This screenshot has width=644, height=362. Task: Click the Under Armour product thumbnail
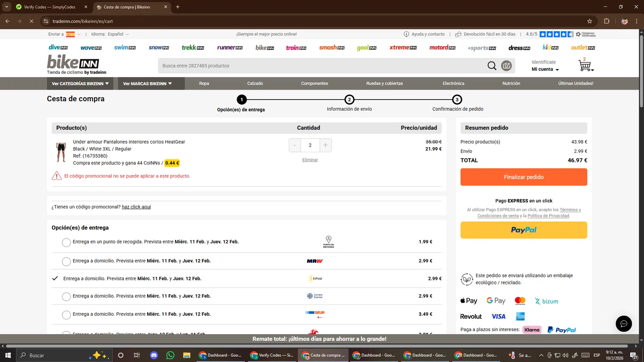[x=61, y=152]
